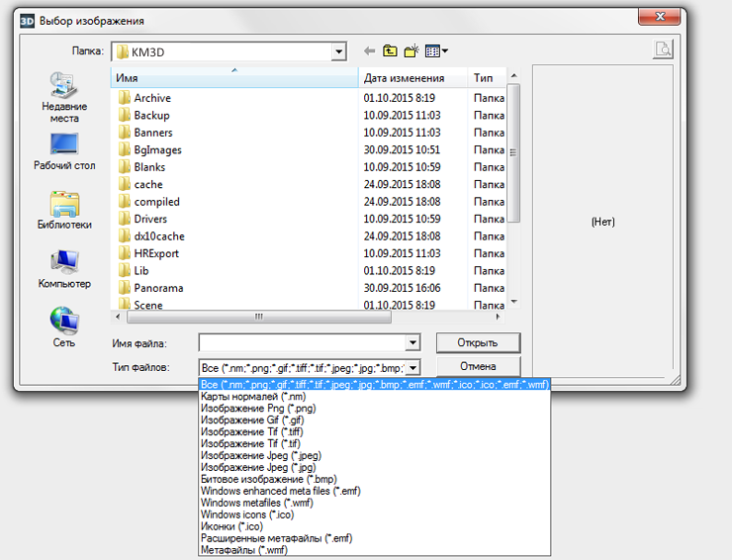Collapse the Тип файлов dropdown arrow
The image size is (732, 560).
(412, 368)
